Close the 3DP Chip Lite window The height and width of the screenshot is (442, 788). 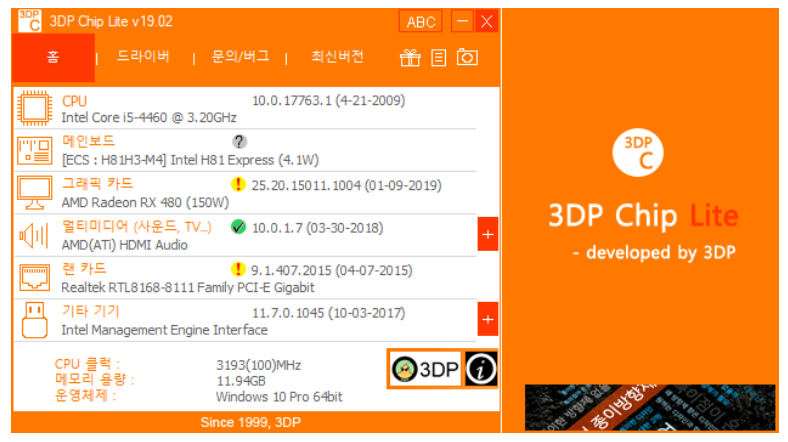click(486, 22)
